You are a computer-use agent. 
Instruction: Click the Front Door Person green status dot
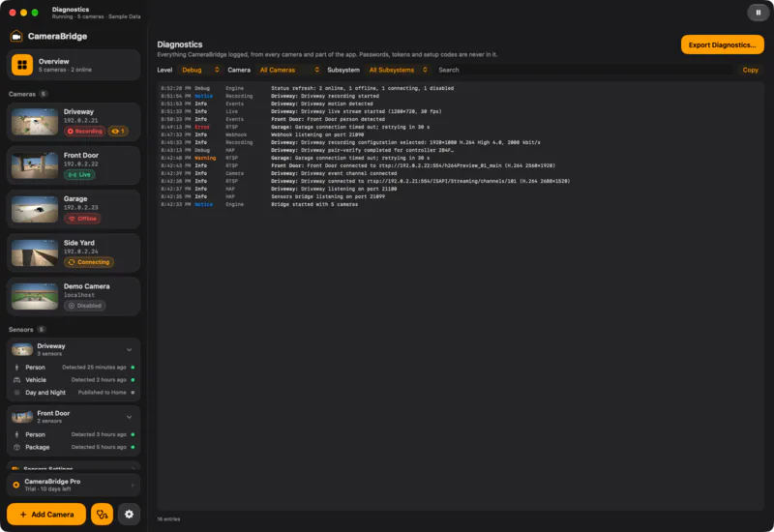(133, 434)
